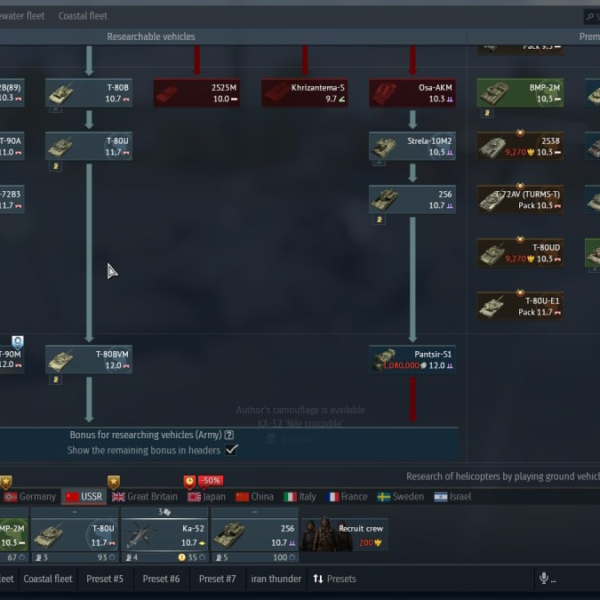Viewport: 600px width, 600px height.
Task: Choose the Khrizantema-S tank destroyer
Action: pos(305,93)
